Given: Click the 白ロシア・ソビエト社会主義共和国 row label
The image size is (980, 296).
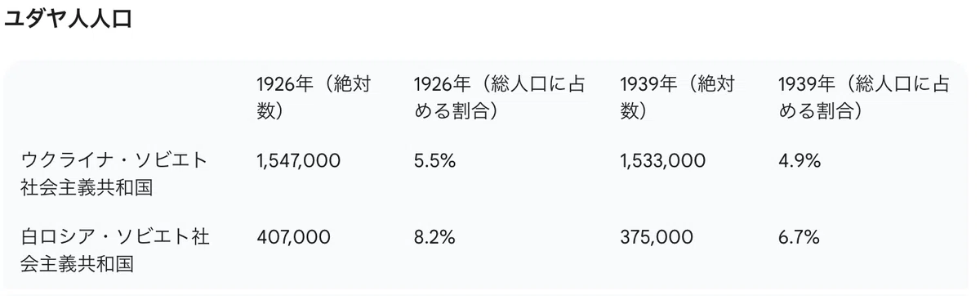Looking at the screenshot, I should [115, 251].
